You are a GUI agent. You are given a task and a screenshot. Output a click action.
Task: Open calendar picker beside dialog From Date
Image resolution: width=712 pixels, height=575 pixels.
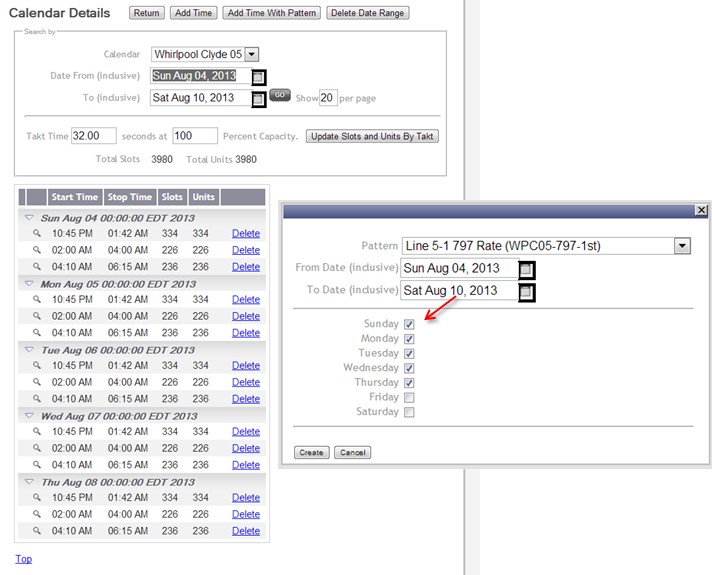526,270
